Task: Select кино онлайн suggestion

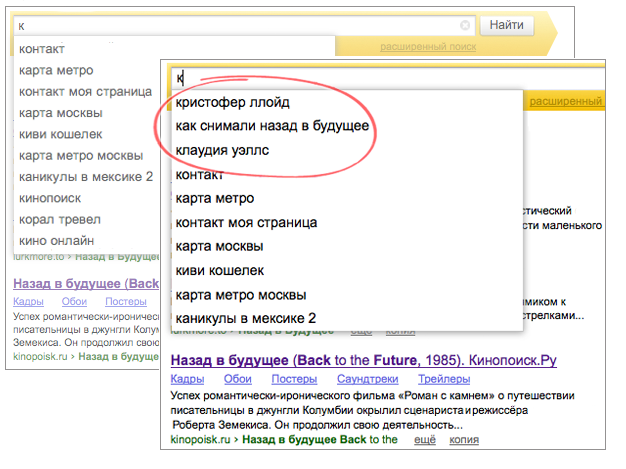Action: [56, 240]
